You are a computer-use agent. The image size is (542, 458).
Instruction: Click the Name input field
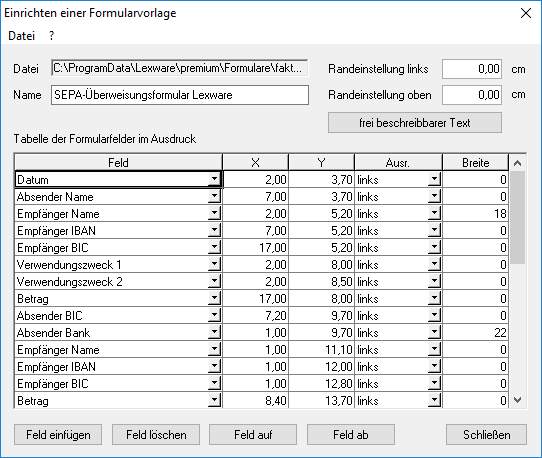[x=180, y=95]
